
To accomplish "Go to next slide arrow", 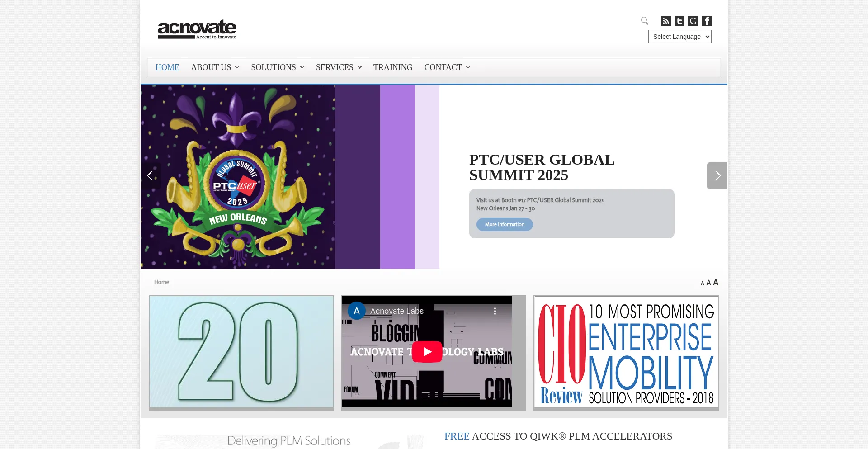I will point(717,175).
